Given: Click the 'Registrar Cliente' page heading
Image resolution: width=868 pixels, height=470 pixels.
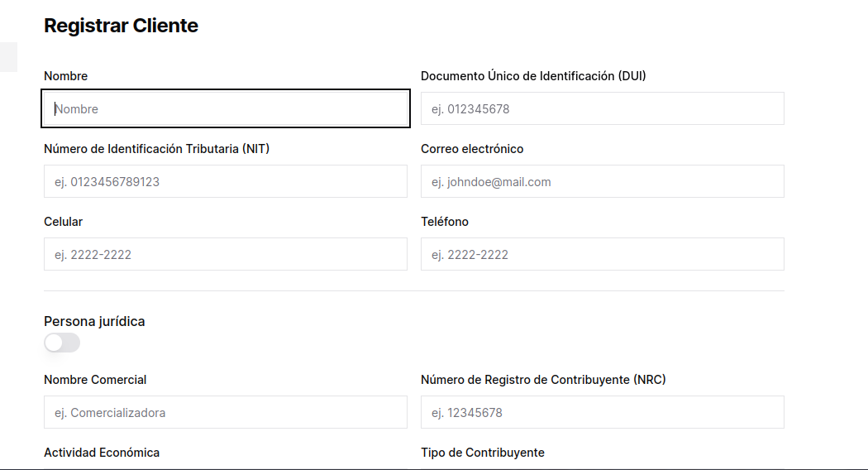Looking at the screenshot, I should (x=121, y=26).
